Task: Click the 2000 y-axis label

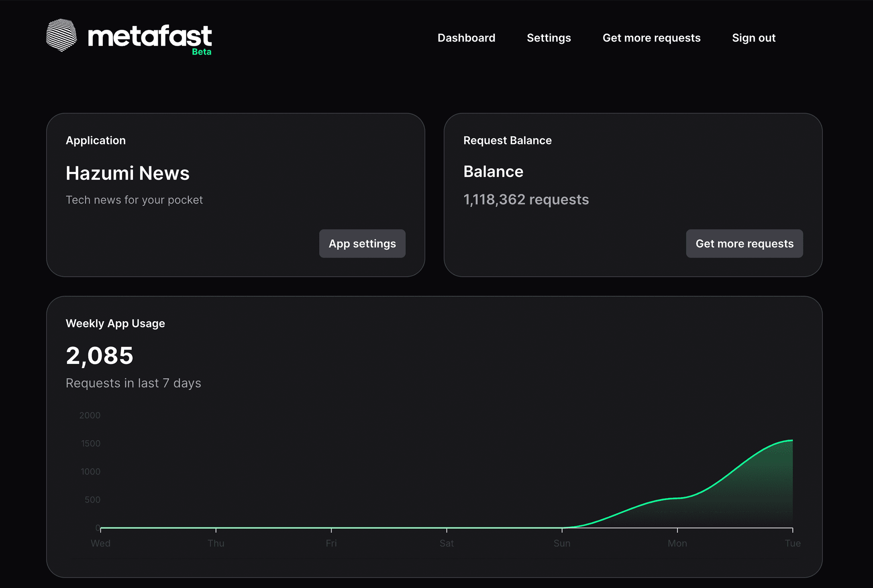Action: click(90, 415)
